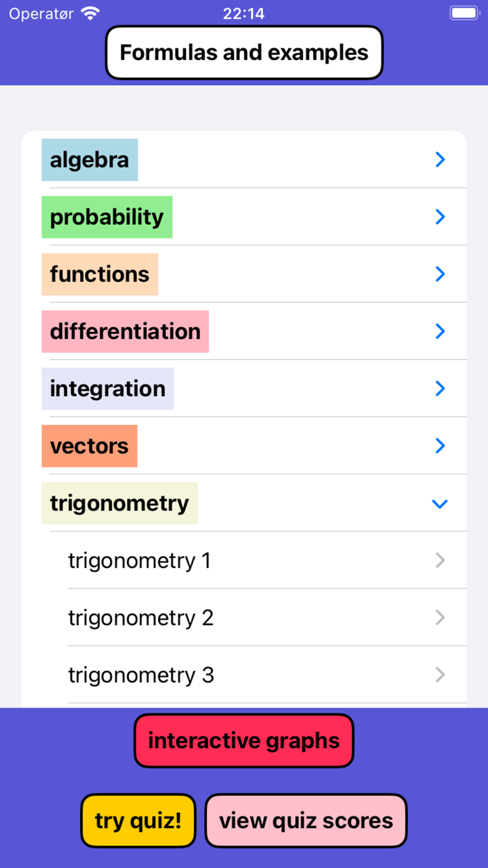
Task: Expand the probability chevron arrow
Action: tap(439, 217)
